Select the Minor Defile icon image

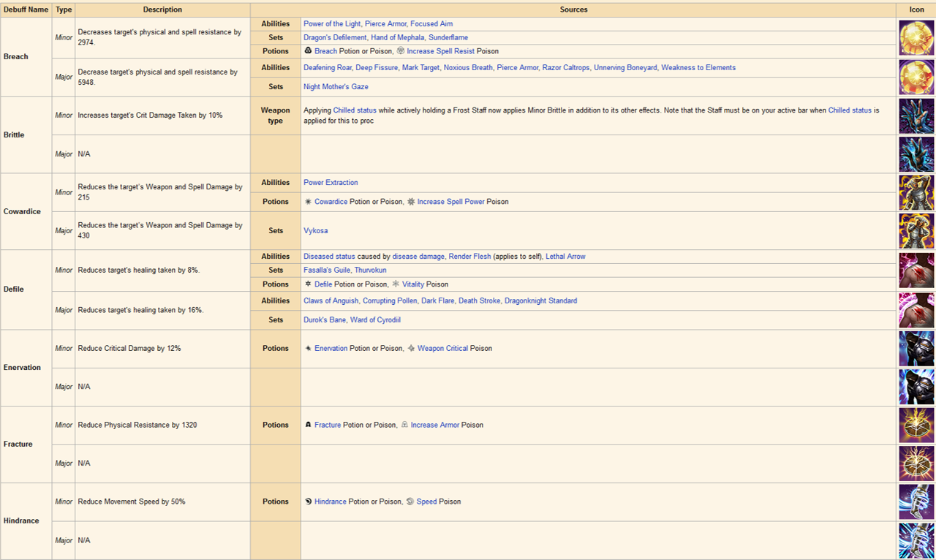click(916, 270)
